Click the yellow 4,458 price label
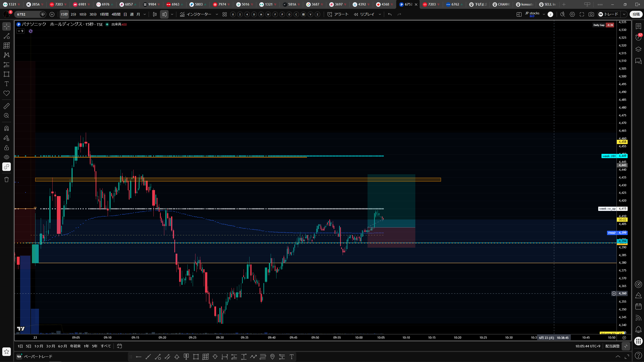Screen dimensions: 644x362 tap(622, 142)
